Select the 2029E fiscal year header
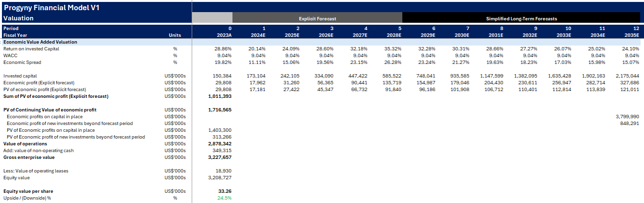 click(x=428, y=35)
